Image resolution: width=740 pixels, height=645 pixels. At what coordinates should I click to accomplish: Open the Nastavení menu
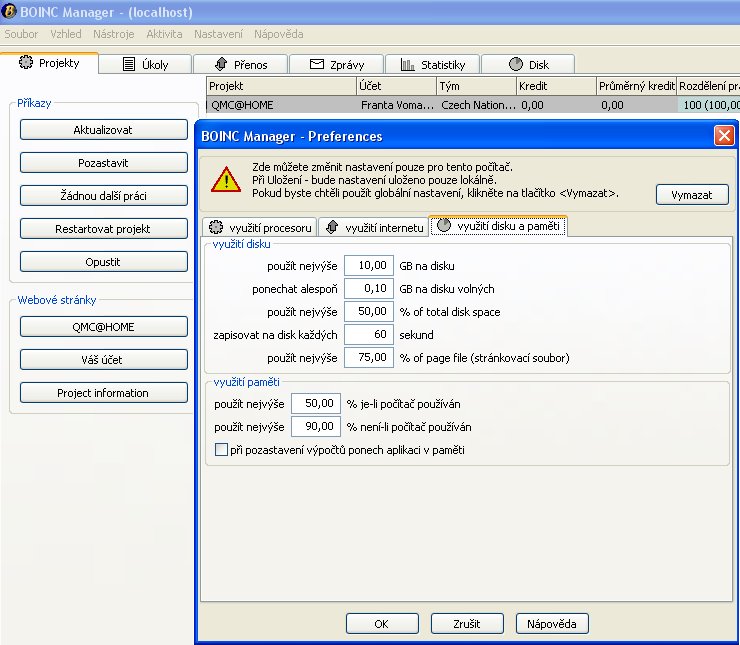218,34
